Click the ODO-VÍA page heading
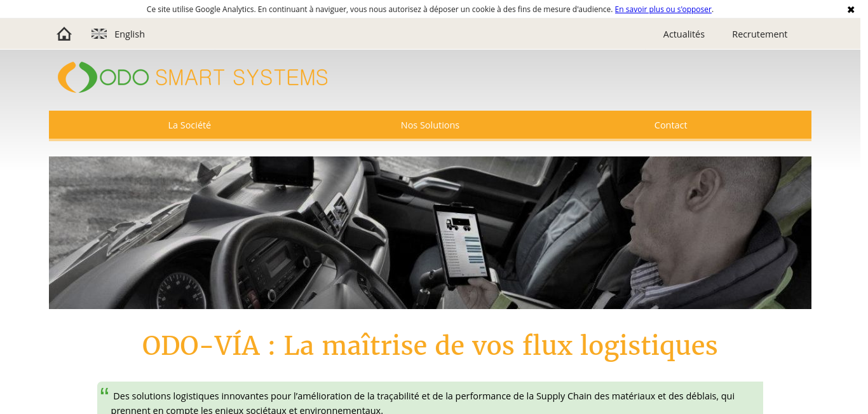Image resolution: width=868 pixels, height=414 pixels. pyautogui.click(x=430, y=346)
